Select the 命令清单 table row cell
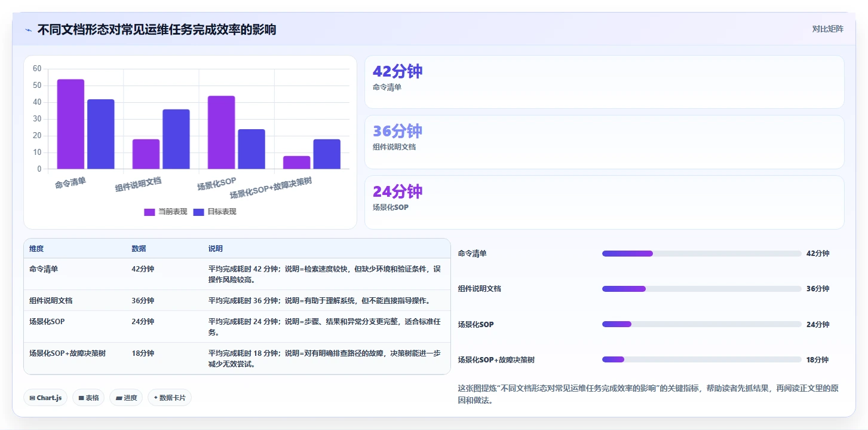 [44, 269]
